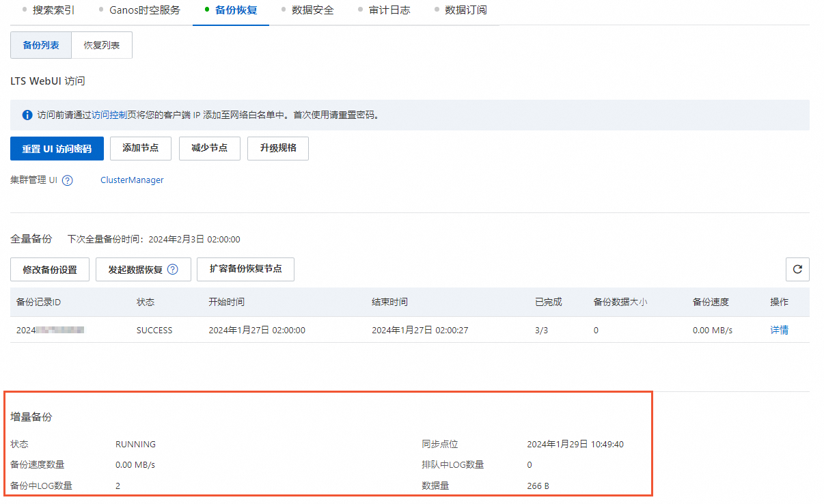Viewport: 824px width, 504px height.
Task: Open 详情 link for backup record
Action: click(779, 330)
